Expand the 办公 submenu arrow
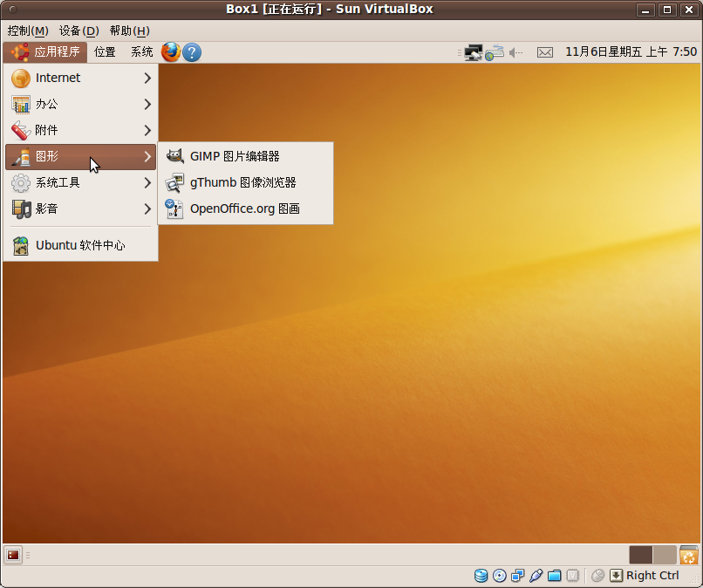 147,104
